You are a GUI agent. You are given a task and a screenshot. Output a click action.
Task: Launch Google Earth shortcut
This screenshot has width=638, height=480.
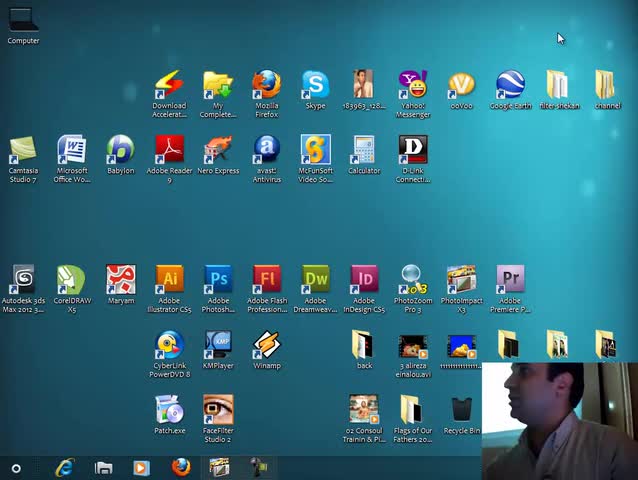coord(510,89)
